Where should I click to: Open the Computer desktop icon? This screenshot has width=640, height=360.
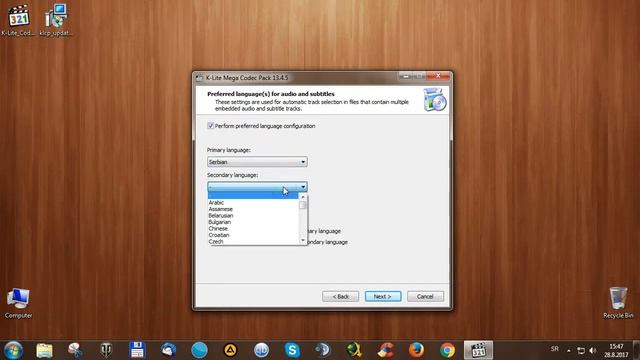[x=18, y=303]
